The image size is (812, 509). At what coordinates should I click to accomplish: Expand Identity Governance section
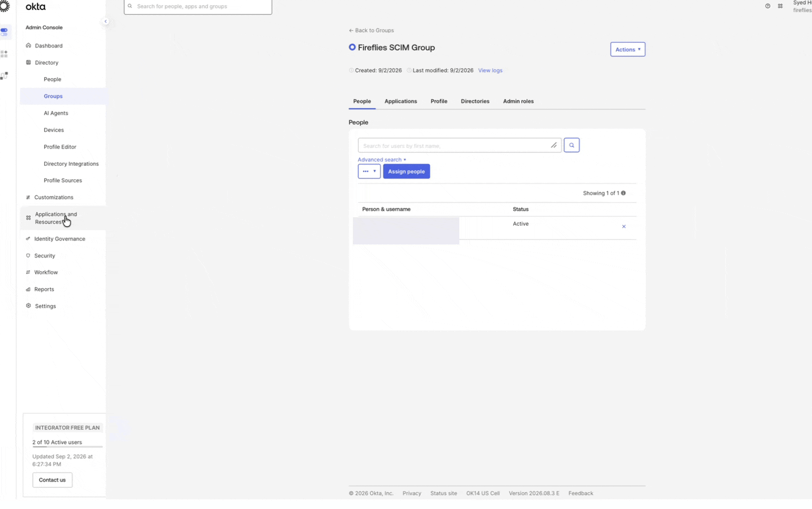click(x=60, y=239)
